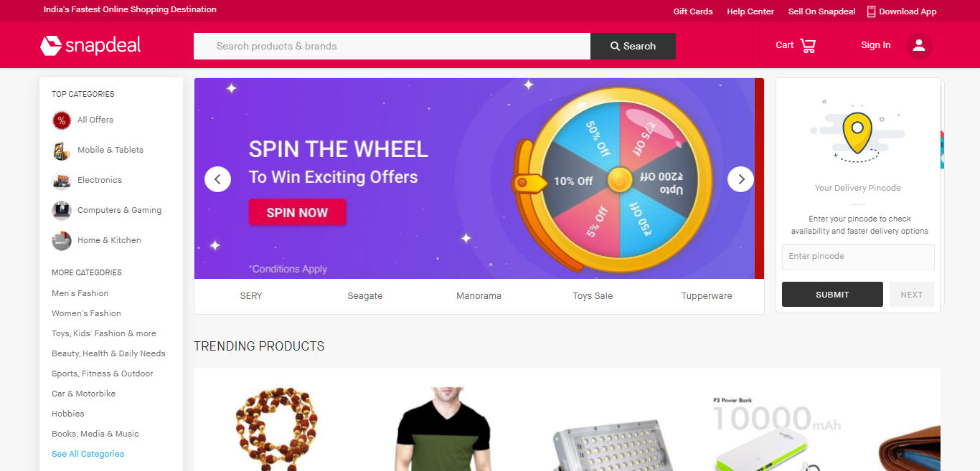The height and width of the screenshot is (471, 980).
Task: Click the user profile avatar icon
Action: click(x=919, y=46)
